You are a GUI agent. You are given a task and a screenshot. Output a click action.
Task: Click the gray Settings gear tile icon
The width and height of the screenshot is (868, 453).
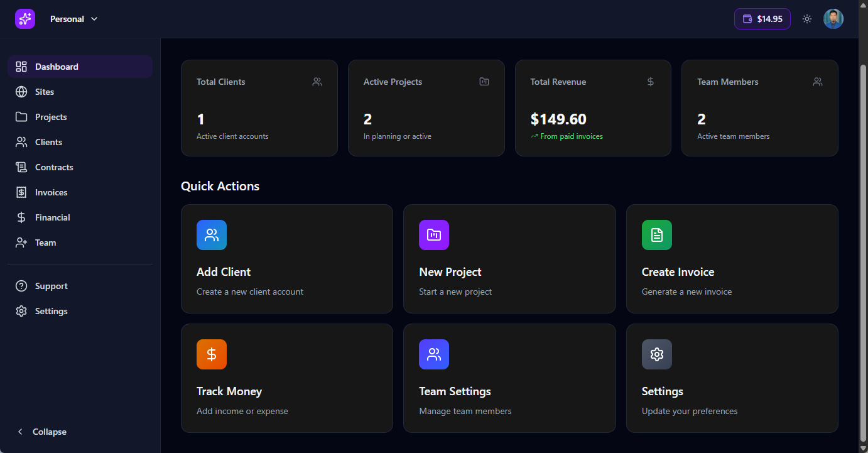656,354
